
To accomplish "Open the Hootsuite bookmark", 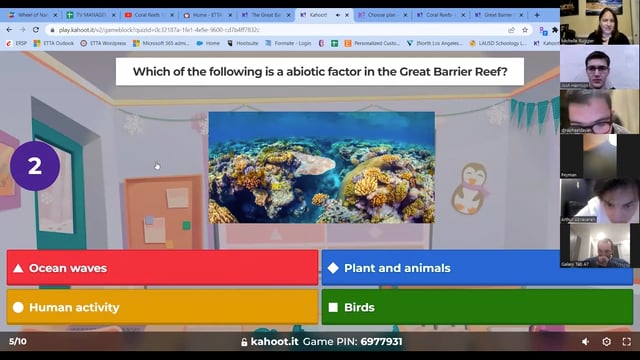I will coord(243,43).
